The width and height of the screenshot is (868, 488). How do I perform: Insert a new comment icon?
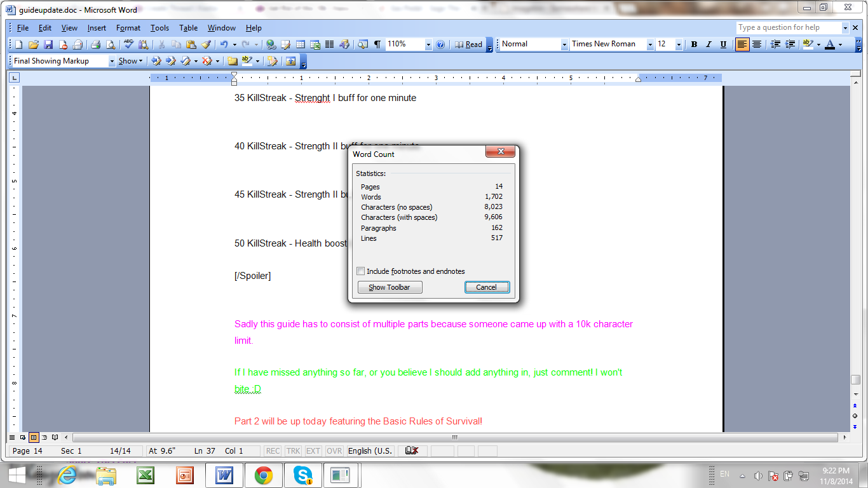[233, 61]
